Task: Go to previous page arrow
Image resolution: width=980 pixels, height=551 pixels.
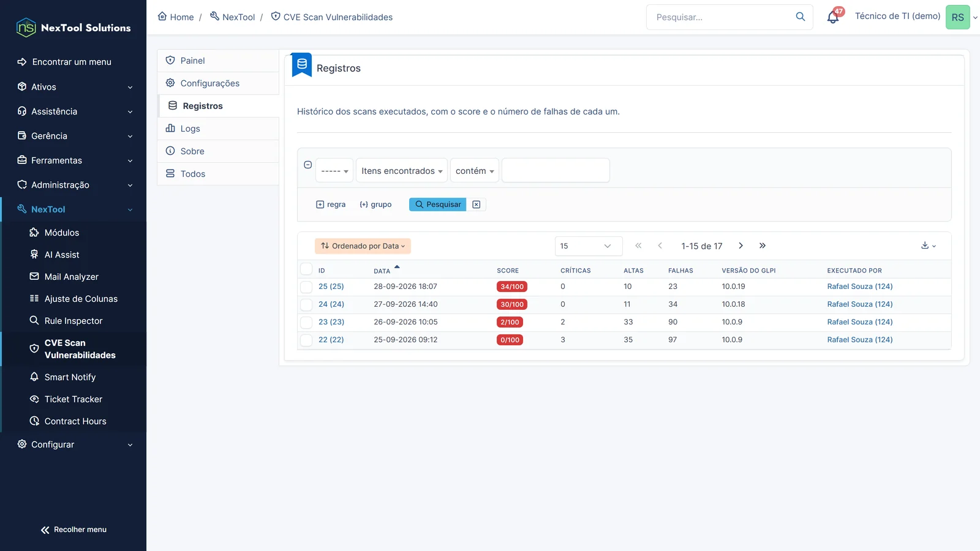Action: (x=660, y=246)
